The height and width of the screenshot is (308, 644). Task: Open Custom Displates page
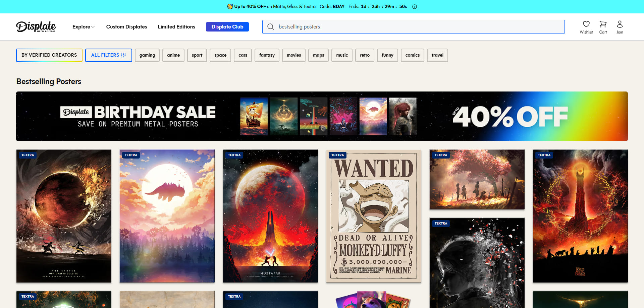click(126, 27)
